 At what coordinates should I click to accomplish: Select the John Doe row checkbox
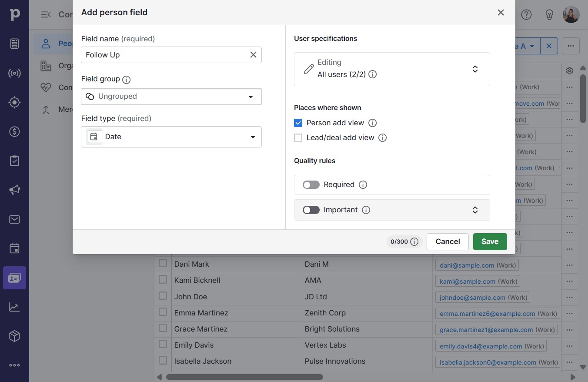tap(163, 296)
